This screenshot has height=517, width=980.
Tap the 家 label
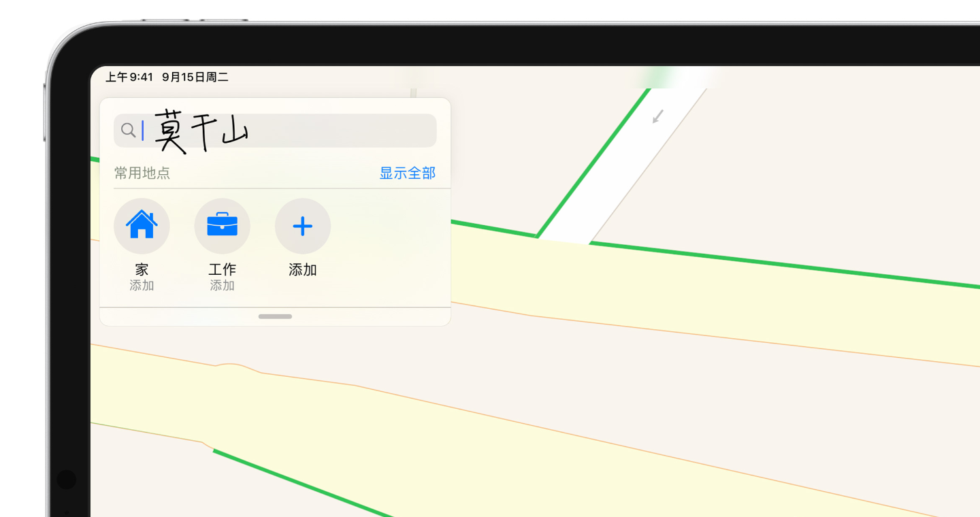tap(142, 270)
